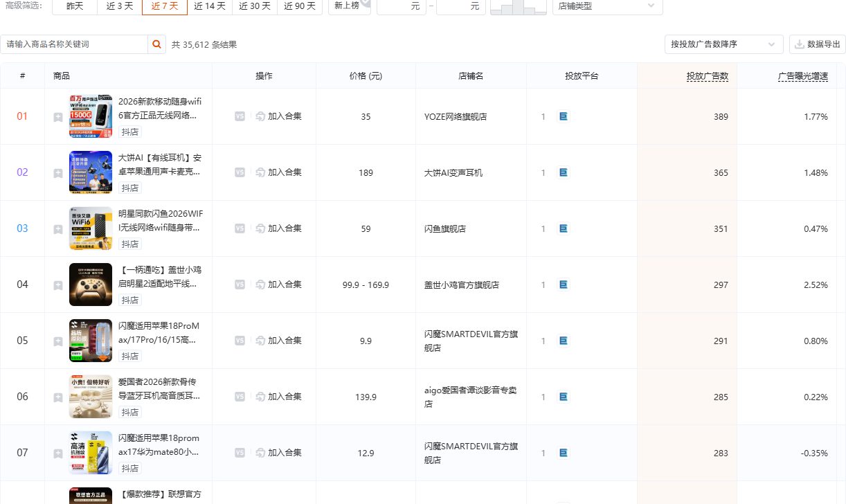The image size is (846, 504).
Task: Open product title 明星同款闪鱼2026WIFI
Action: tap(161, 220)
